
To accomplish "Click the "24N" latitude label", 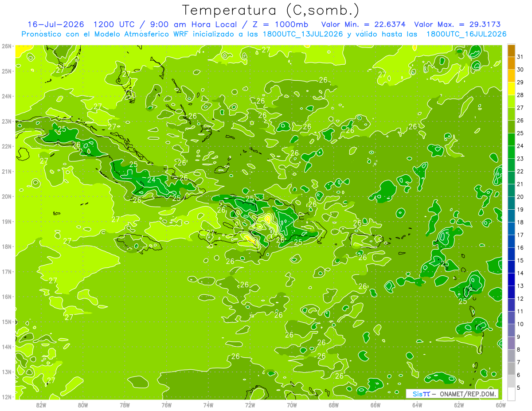I will (x=7, y=96).
